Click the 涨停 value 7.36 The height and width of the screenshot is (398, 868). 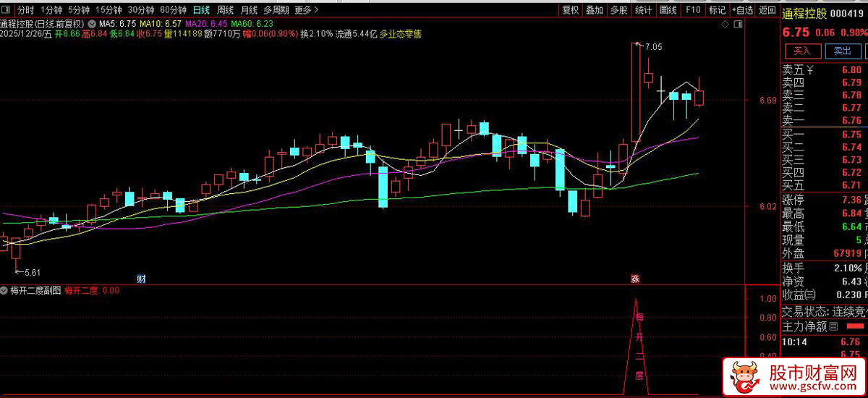851,200
